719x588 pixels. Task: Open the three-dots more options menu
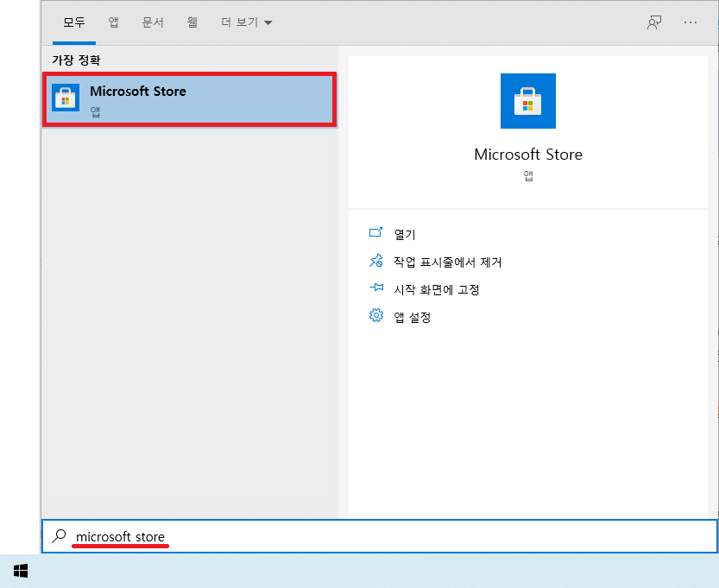[x=690, y=22]
